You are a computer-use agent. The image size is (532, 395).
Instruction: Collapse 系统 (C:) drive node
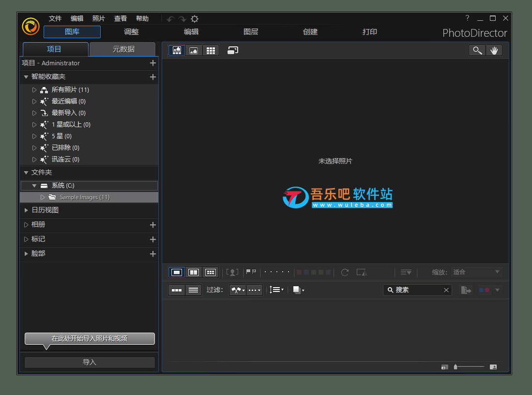(x=34, y=186)
